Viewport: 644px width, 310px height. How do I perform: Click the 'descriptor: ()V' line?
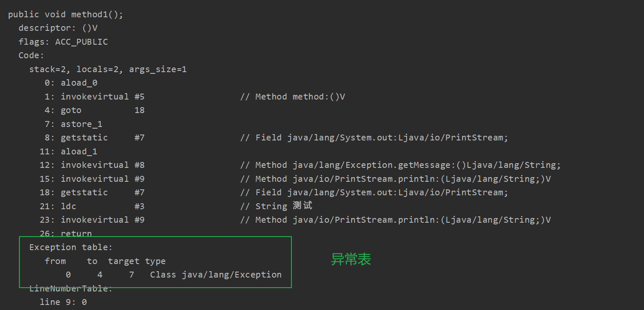pyautogui.click(x=58, y=28)
